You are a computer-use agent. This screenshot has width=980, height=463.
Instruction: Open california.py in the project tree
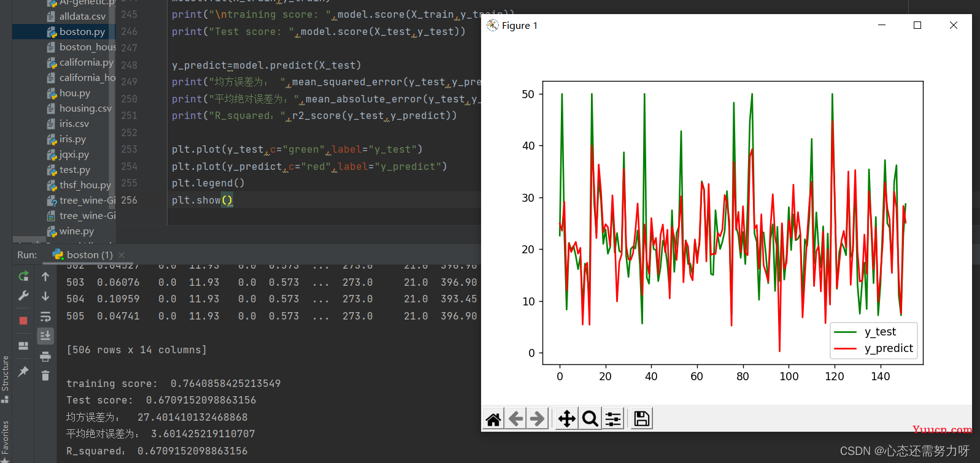pyautogui.click(x=87, y=63)
